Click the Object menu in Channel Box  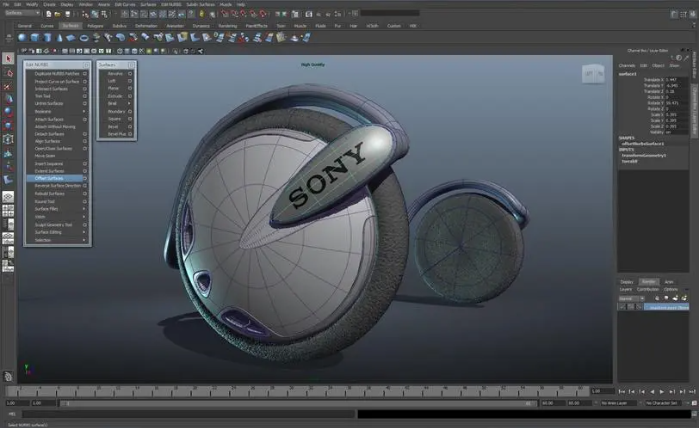(658, 66)
